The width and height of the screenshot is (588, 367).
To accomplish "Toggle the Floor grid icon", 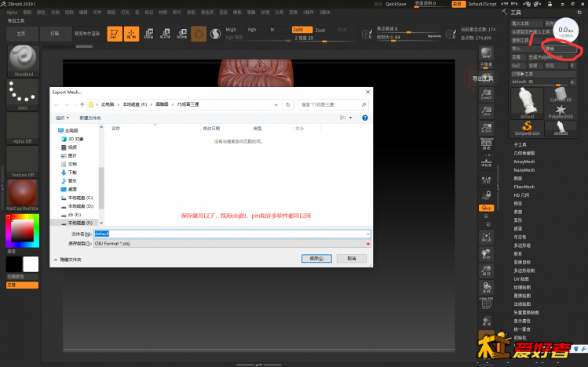I will [x=487, y=162].
